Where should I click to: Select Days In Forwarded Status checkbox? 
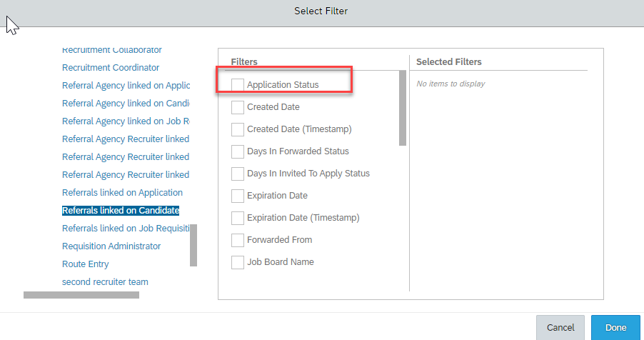click(237, 151)
